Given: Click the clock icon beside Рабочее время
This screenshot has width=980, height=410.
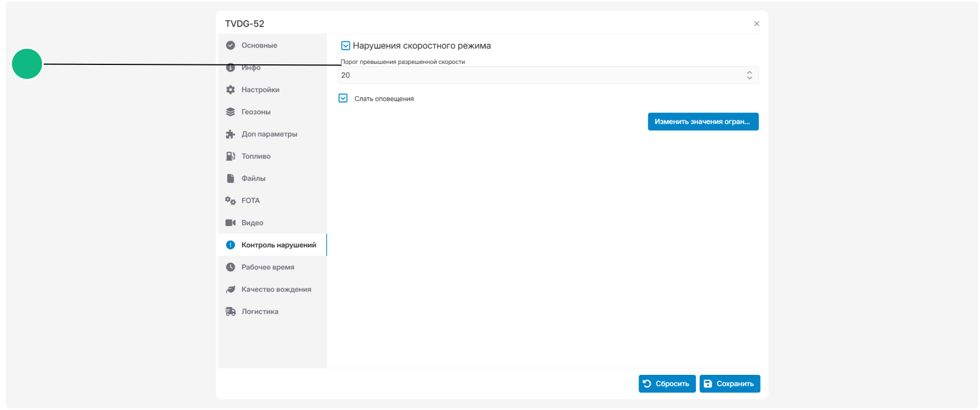Looking at the screenshot, I should coord(231,267).
